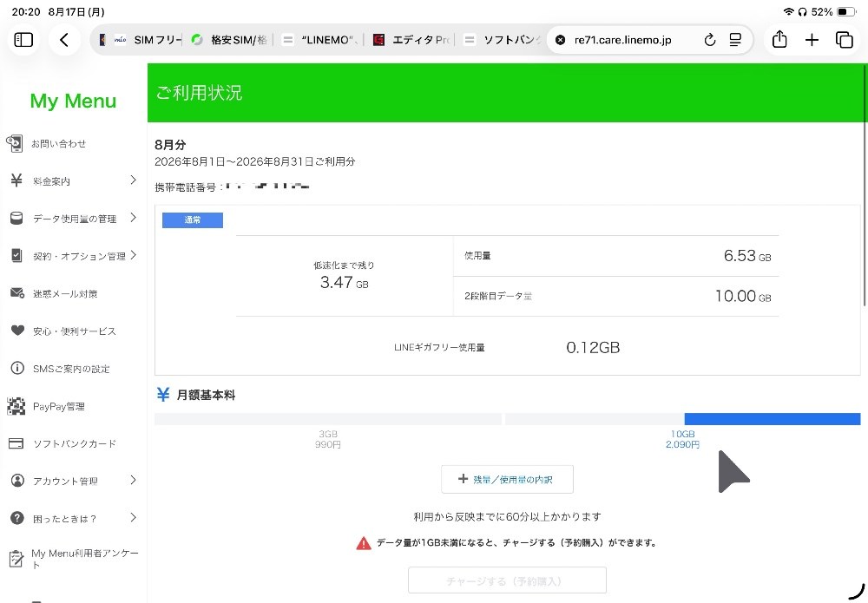
Task: Click the question mark icon for 困ったときは？
Action: 17,518
